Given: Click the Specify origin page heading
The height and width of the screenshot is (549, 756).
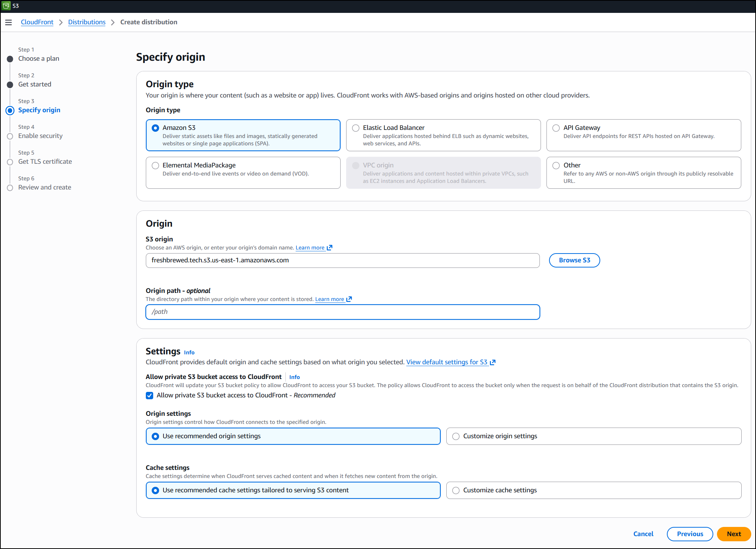Looking at the screenshot, I should (x=170, y=57).
